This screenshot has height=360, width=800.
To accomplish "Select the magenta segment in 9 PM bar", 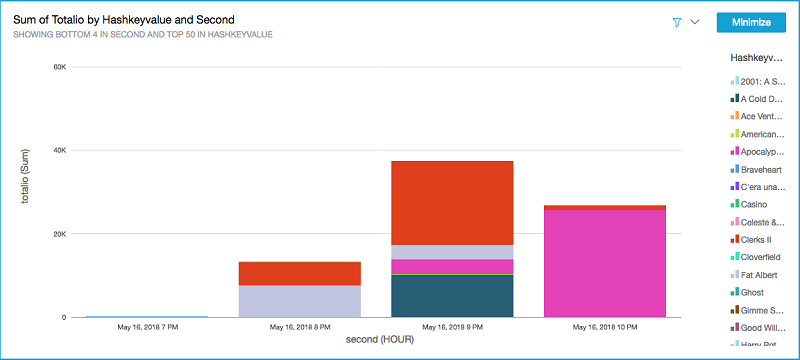I will pyautogui.click(x=452, y=267).
